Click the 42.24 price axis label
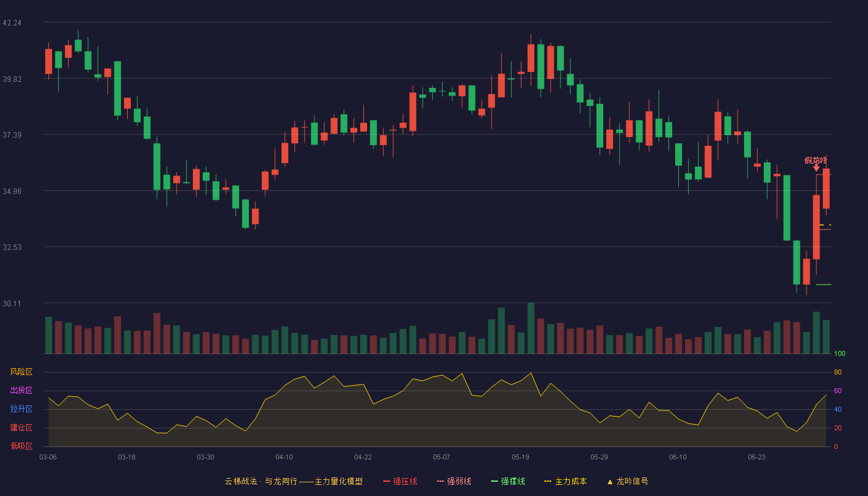Screen dimensions: 868x496 coord(12,23)
